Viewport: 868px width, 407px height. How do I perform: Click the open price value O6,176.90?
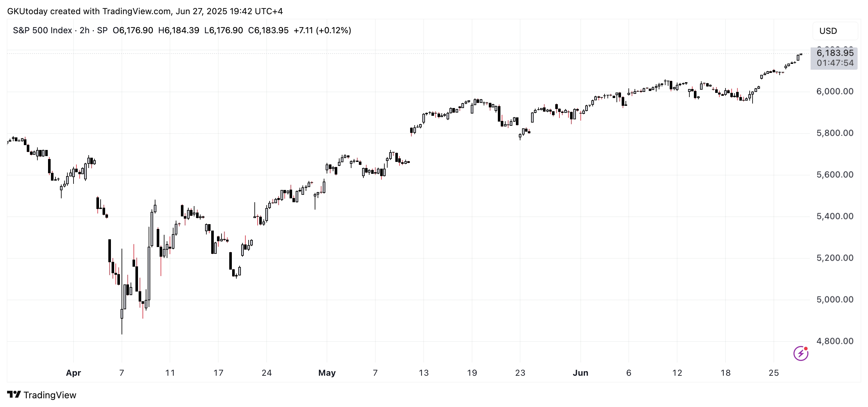pyautogui.click(x=133, y=30)
